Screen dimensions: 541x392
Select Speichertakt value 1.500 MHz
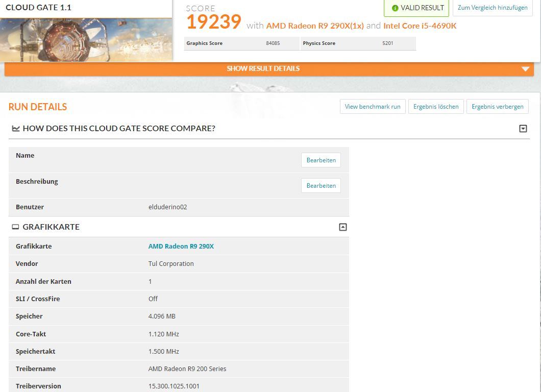click(x=163, y=351)
